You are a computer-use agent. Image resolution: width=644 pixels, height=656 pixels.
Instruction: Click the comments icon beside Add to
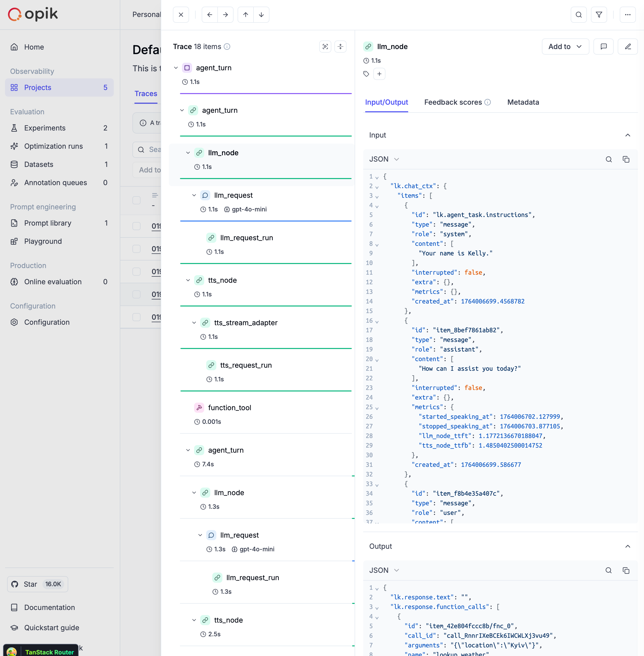[x=603, y=46]
